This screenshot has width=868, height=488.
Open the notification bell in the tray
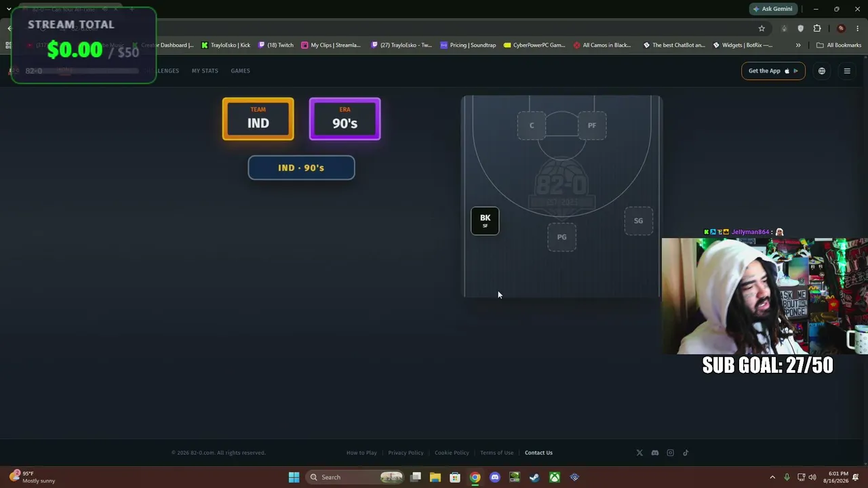pyautogui.click(x=856, y=477)
